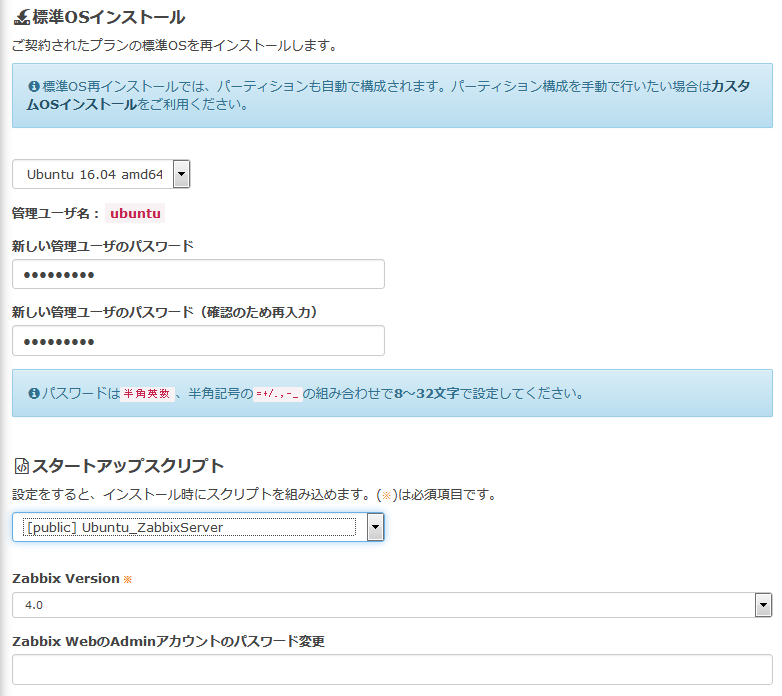
Task: Open the Ubuntu 16.04 amd64 OS dropdown
Action: click(x=100, y=175)
